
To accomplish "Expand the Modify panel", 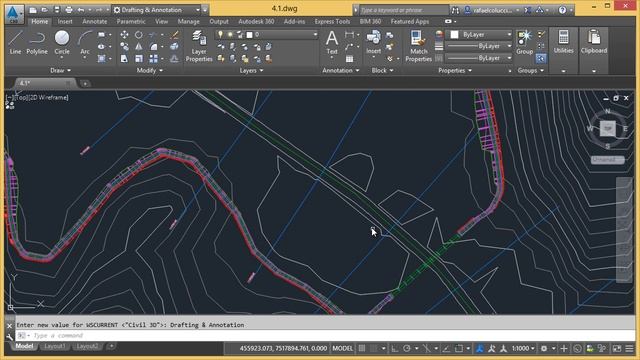I will point(149,70).
